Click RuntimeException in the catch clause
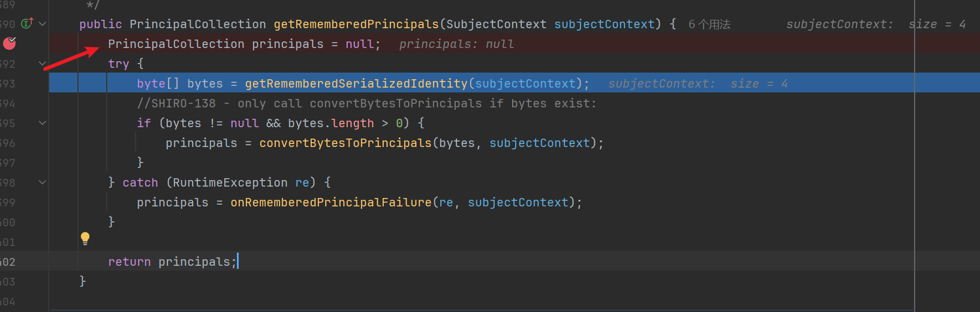The width and height of the screenshot is (980, 312). tap(230, 182)
